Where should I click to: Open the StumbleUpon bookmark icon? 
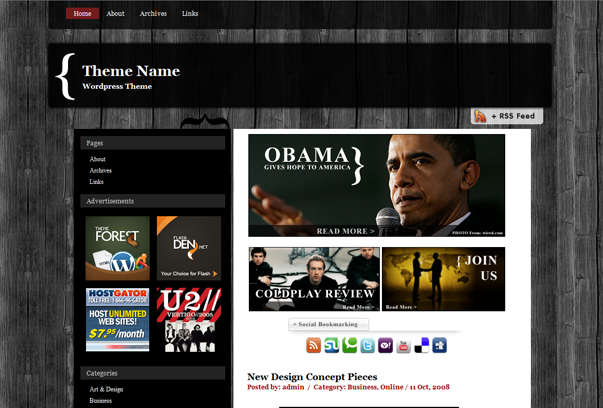click(x=332, y=346)
